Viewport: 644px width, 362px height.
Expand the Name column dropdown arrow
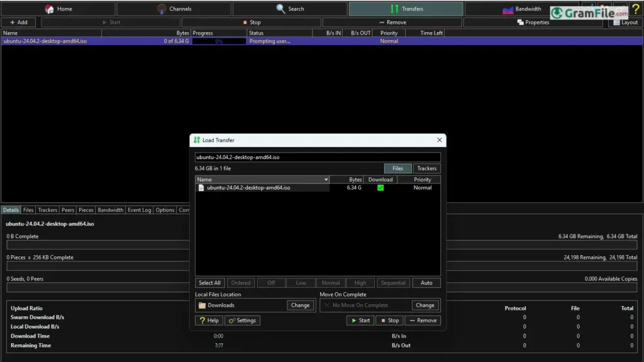click(326, 179)
